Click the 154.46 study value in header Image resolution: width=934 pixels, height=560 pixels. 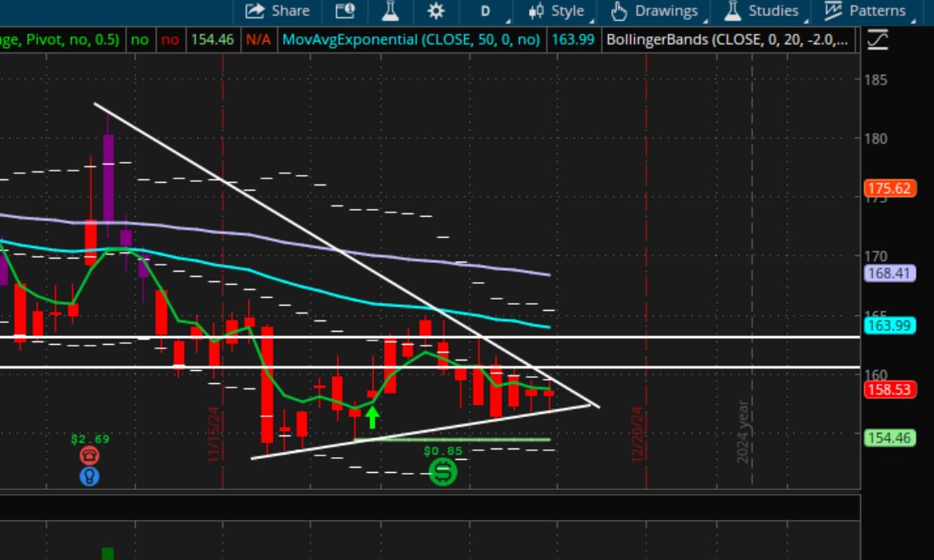tap(212, 40)
